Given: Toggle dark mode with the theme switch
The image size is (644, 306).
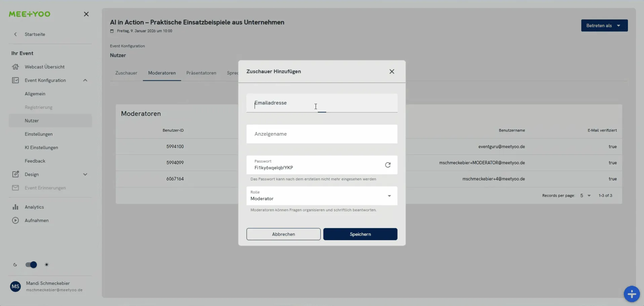Looking at the screenshot, I should point(31,265).
